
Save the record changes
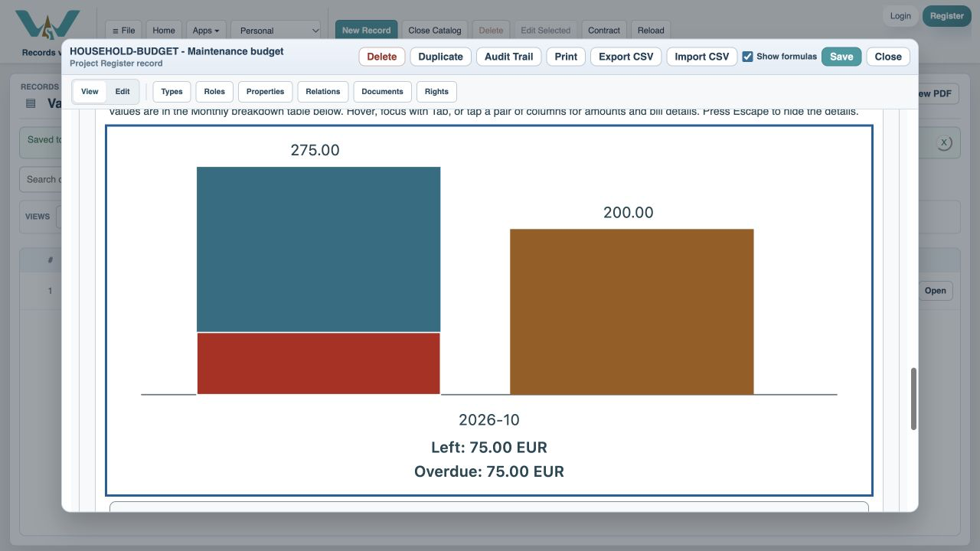(841, 57)
